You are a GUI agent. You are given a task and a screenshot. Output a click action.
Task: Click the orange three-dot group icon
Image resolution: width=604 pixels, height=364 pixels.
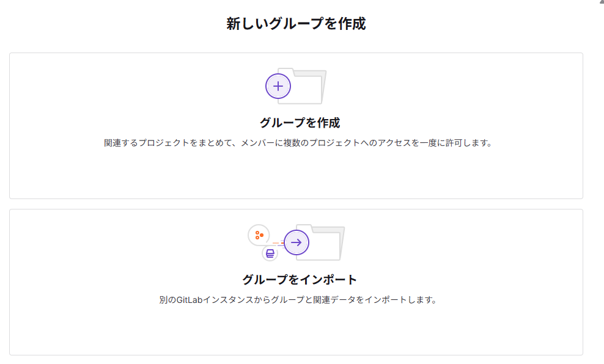point(259,235)
